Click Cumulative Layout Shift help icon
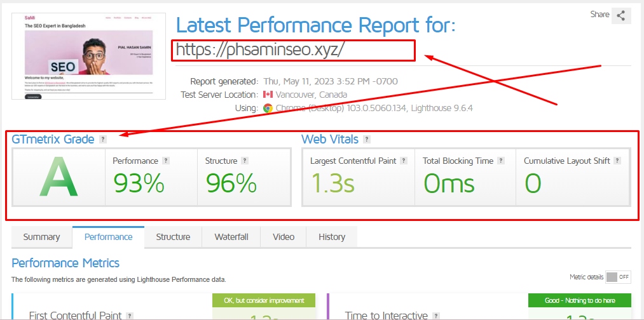The image size is (644, 320). point(617,161)
